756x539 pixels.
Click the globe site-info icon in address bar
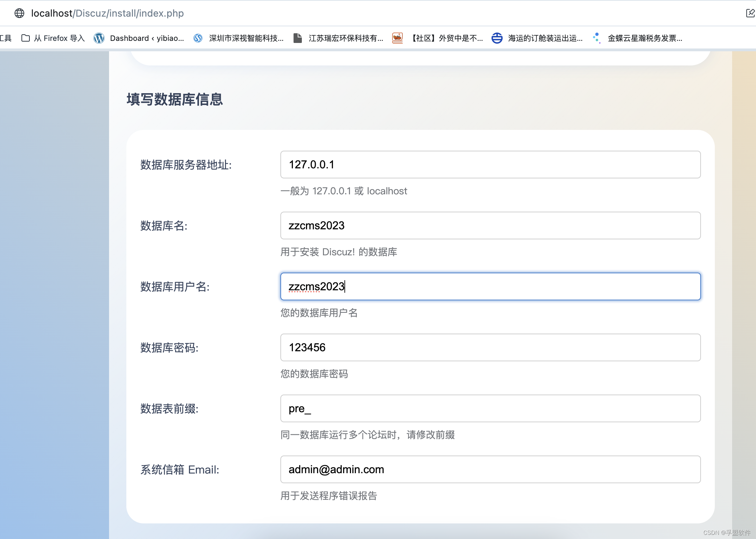pos(19,13)
